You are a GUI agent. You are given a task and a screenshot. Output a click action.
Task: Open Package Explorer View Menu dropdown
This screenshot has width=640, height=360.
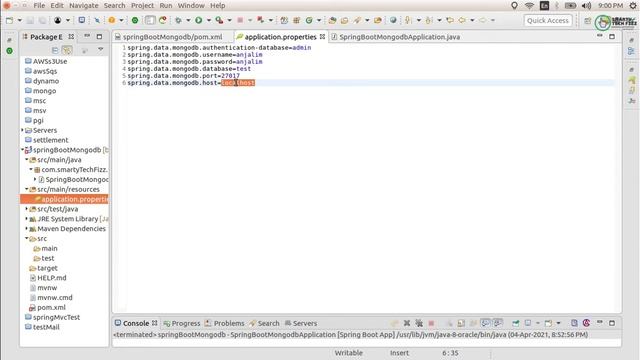[100, 50]
